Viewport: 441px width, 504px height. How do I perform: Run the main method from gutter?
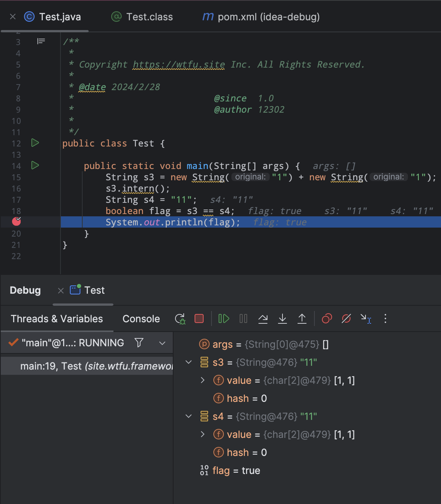(x=35, y=165)
